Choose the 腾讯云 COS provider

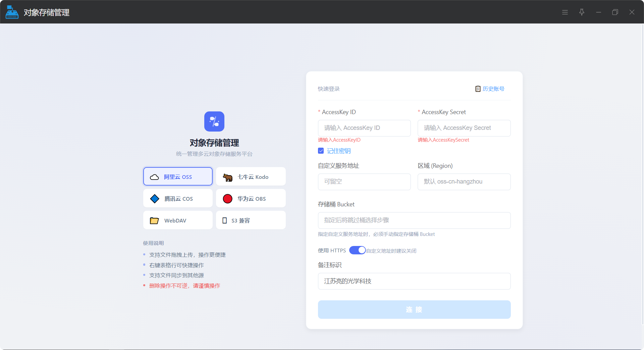point(178,198)
